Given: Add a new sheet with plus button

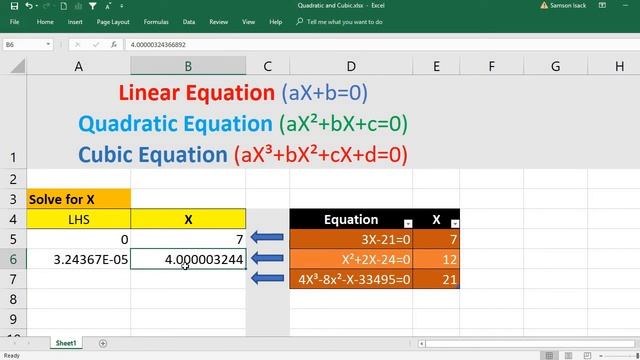Looking at the screenshot, I should (x=103, y=344).
